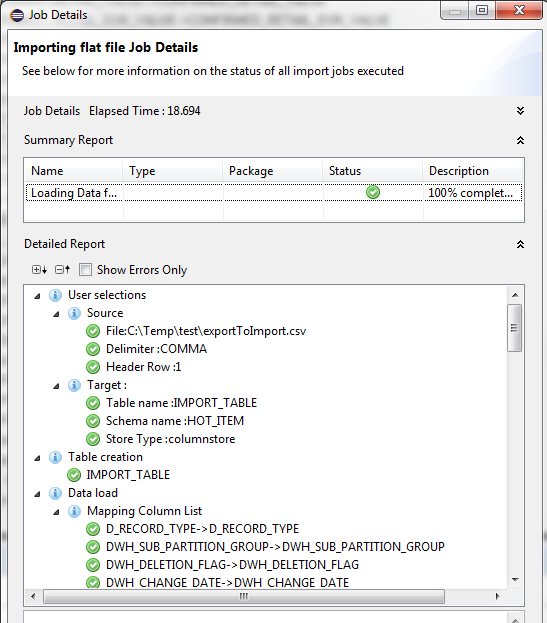Collapse the Detailed Report section

point(520,244)
